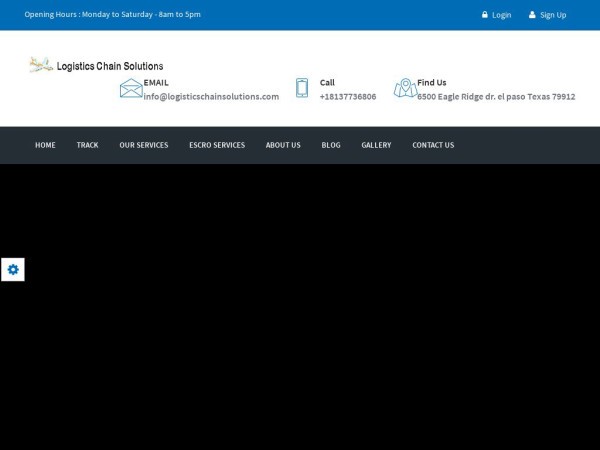Click the user icon beside Sign Up
This screenshot has height=450, width=600.
(x=532, y=15)
